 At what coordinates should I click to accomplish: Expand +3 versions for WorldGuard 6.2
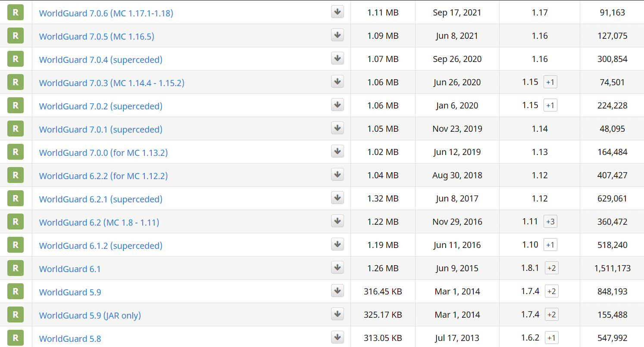click(550, 222)
